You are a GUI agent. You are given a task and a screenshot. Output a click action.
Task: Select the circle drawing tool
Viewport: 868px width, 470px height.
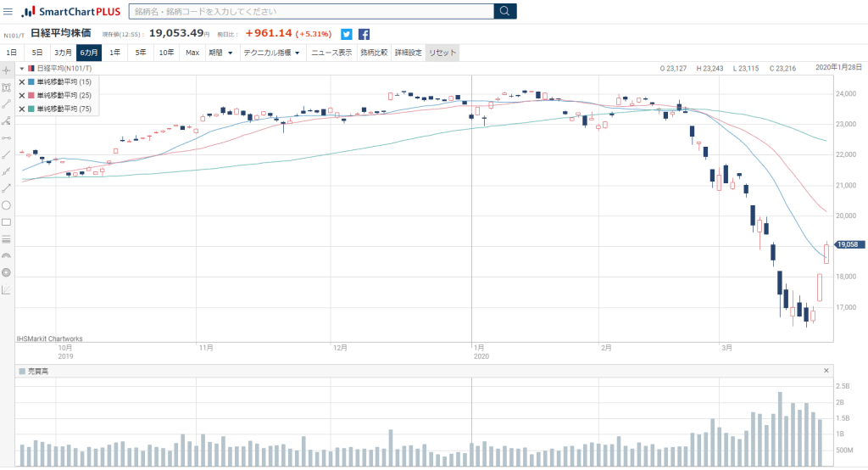point(6,204)
